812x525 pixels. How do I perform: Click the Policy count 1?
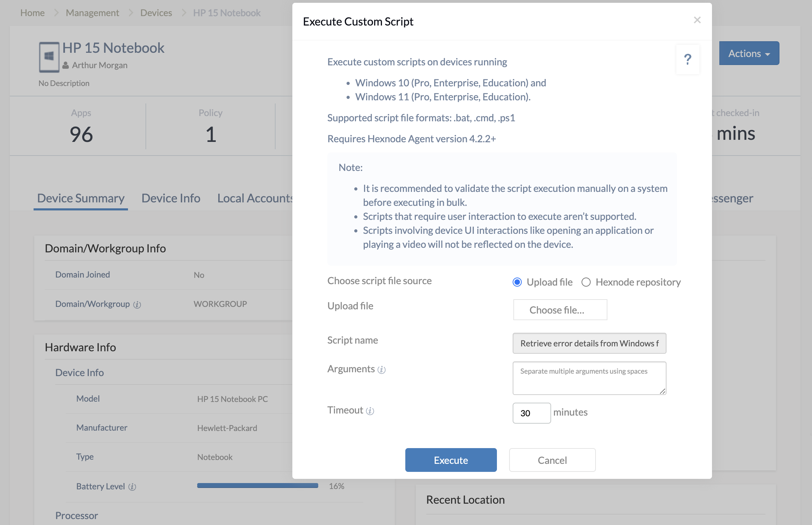click(211, 135)
